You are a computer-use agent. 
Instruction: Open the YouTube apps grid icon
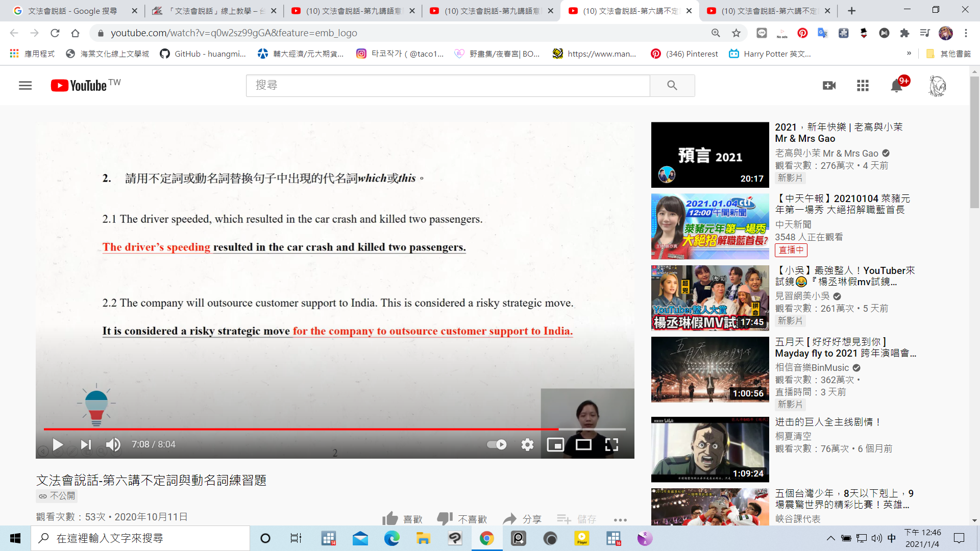(863, 85)
